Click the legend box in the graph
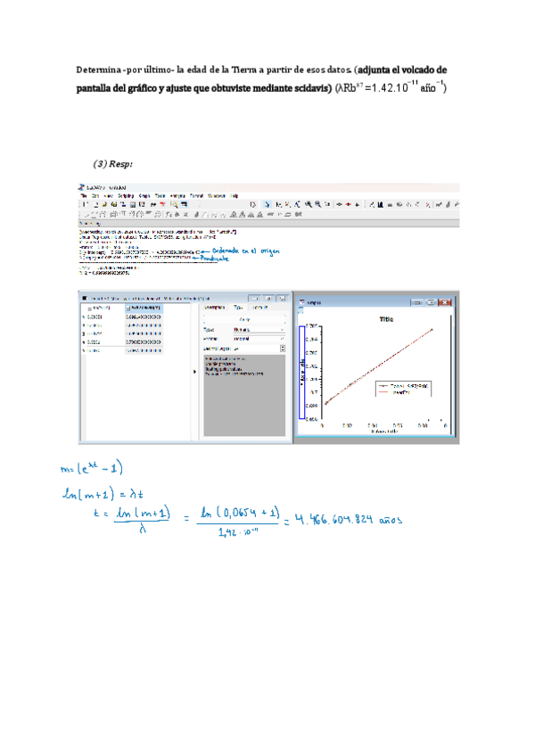 [x=404, y=389]
